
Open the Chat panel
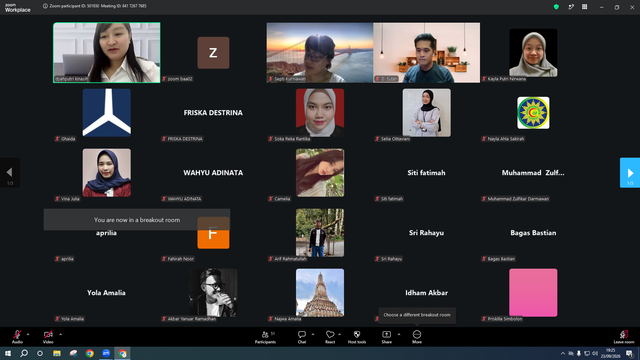pyautogui.click(x=302, y=337)
